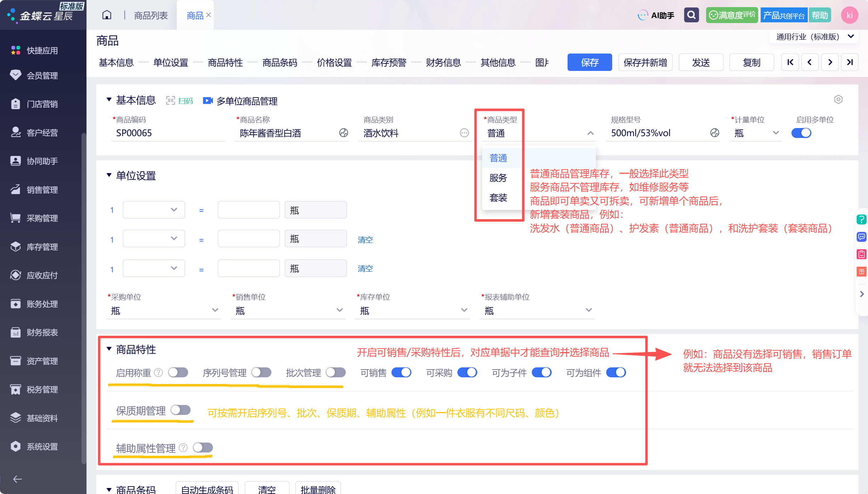868x494 pixels.
Task: Enable 保质期管理 switch
Action: click(x=181, y=410)
